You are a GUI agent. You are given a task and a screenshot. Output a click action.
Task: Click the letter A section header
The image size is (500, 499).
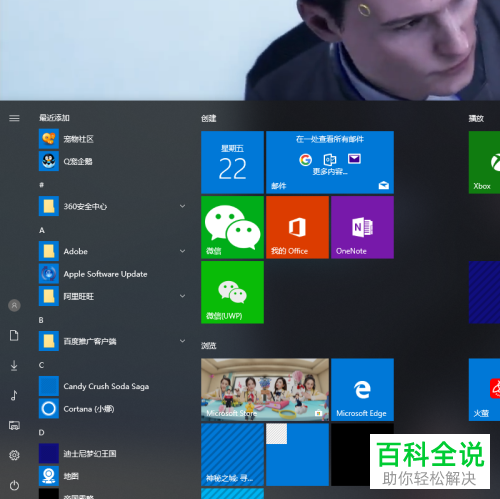pos(42,230)
